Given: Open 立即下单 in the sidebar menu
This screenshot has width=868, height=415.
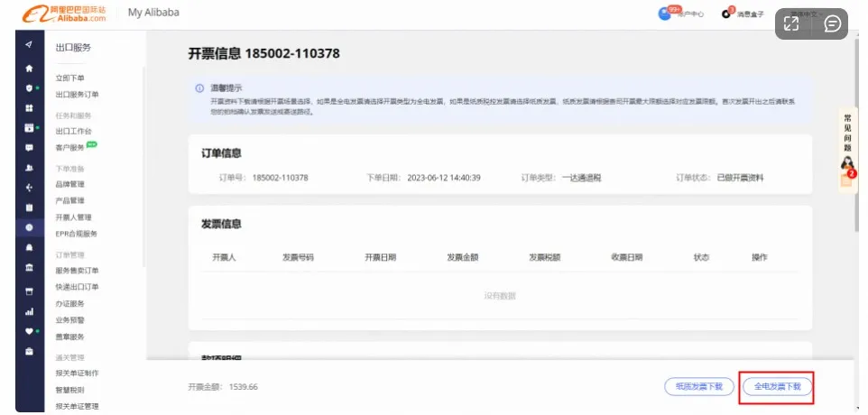Looking at the screenshot, I should [70, 78].
